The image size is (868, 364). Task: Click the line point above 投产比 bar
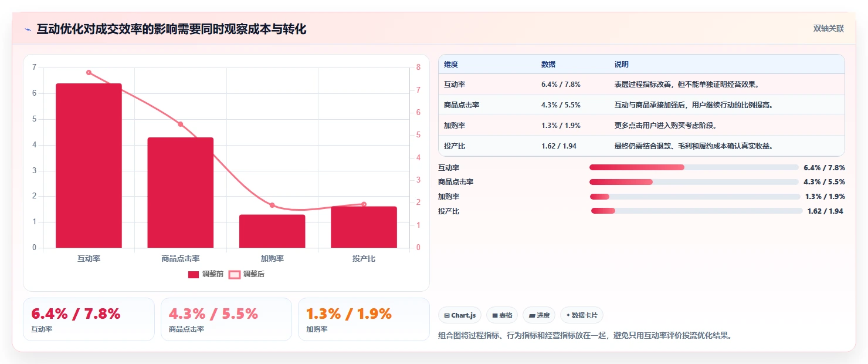pos(364,204)
